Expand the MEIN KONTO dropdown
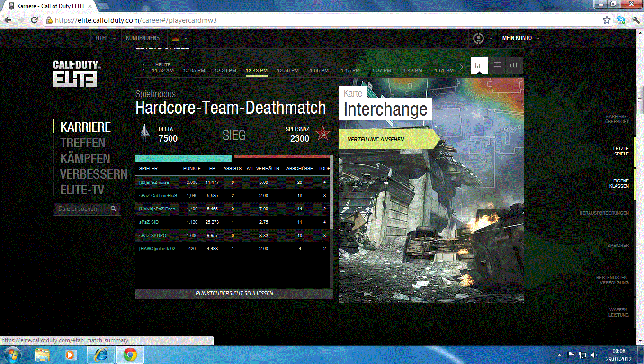This screenshot has height=364, width=644. (520, 38)
